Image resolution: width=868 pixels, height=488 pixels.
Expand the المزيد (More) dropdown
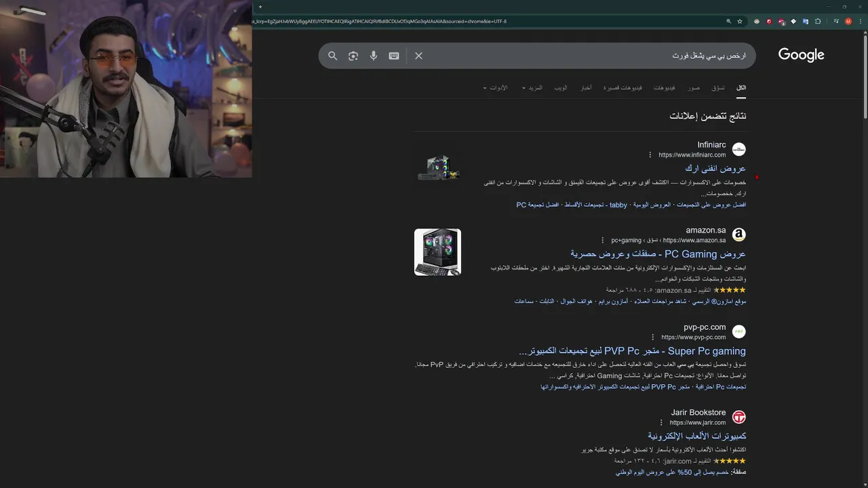point(532,88)
